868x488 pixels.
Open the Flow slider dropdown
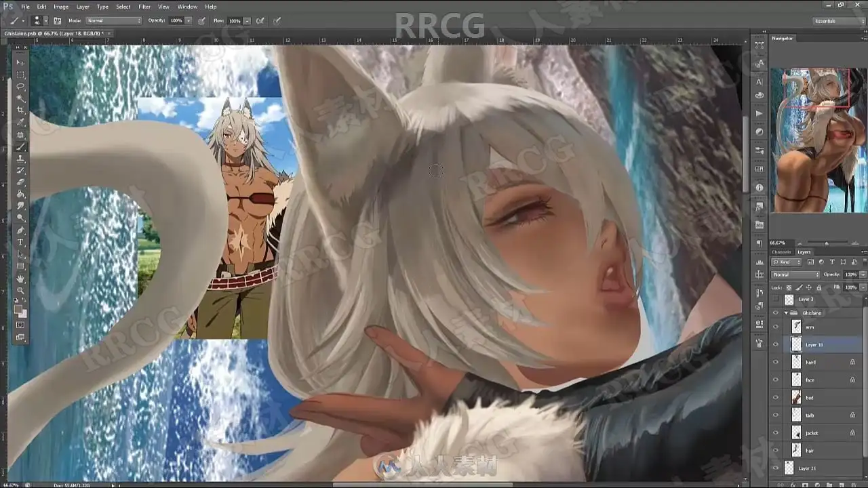[x=247, y=21]
